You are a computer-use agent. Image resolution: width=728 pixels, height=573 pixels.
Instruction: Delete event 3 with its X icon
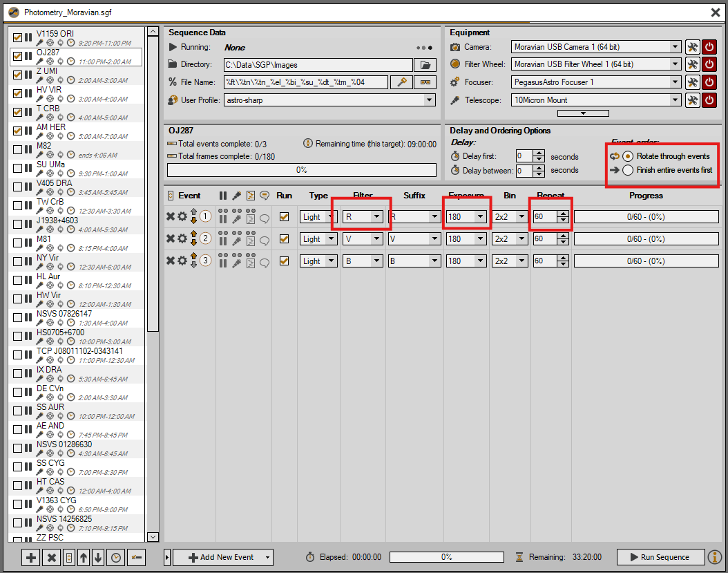171,261
